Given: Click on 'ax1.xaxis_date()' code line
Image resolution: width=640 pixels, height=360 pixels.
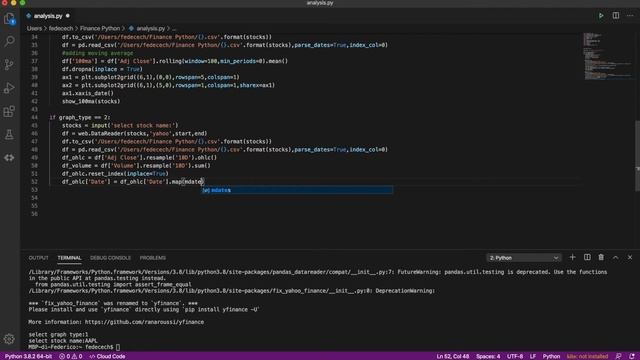Looking at the screenshot, I should 88,93.
